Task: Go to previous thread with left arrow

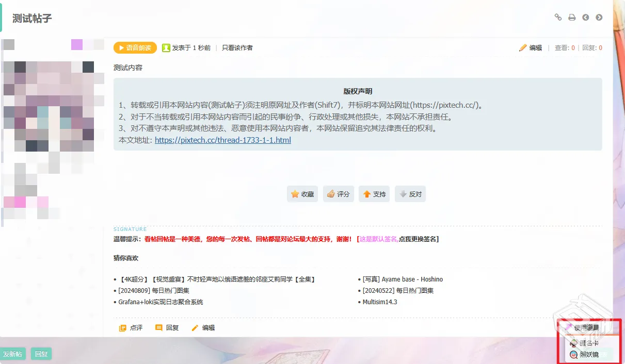Action: (x=586, y=17)
